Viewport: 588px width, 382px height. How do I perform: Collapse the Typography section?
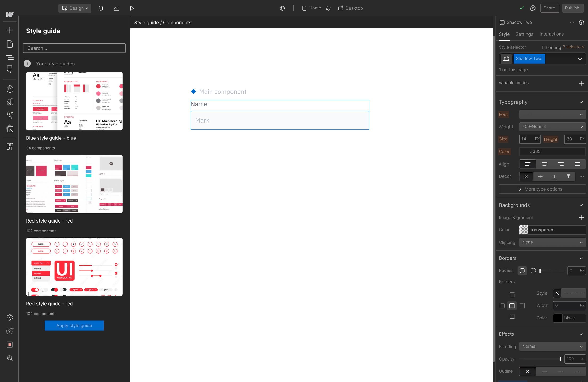coord(581,102)
